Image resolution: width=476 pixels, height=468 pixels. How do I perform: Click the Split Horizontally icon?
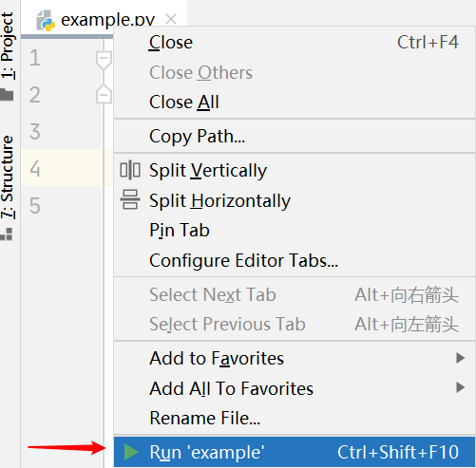(130, 200)
